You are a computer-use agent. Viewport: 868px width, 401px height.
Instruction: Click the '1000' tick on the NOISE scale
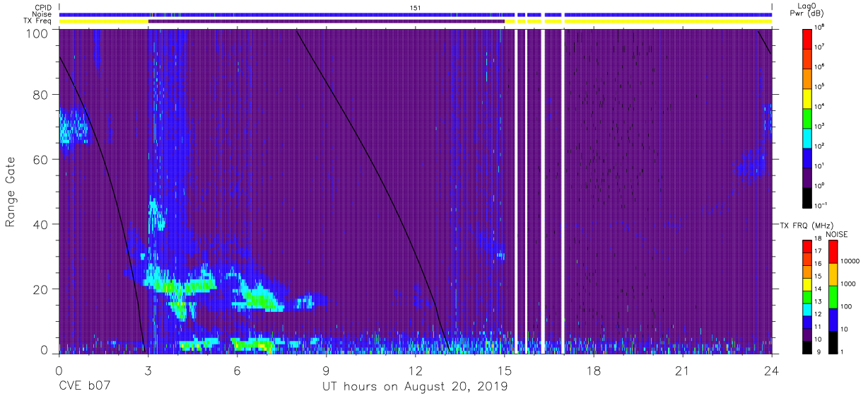[848, 284]
